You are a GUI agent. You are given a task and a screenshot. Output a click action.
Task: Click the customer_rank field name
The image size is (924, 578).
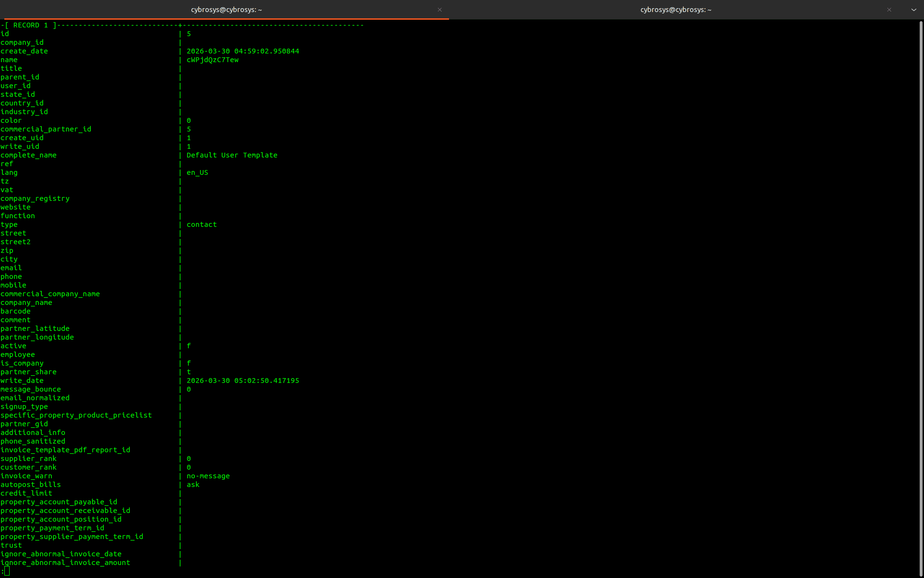[x=28, y=467]
